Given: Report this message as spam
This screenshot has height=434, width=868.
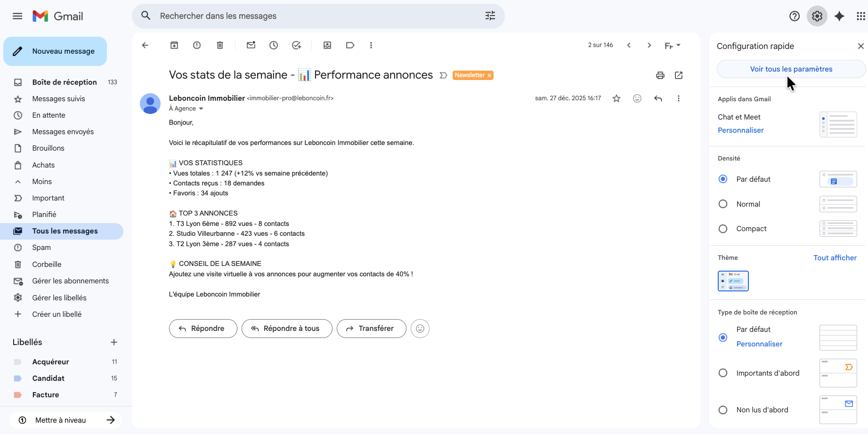Looking at the screenshot, I should pyautogui.click(x=197, y=45).
